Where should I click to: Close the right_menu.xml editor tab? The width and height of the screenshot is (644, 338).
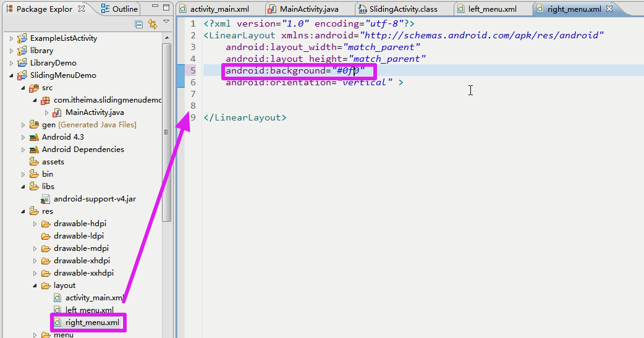(x=609, y=9)
